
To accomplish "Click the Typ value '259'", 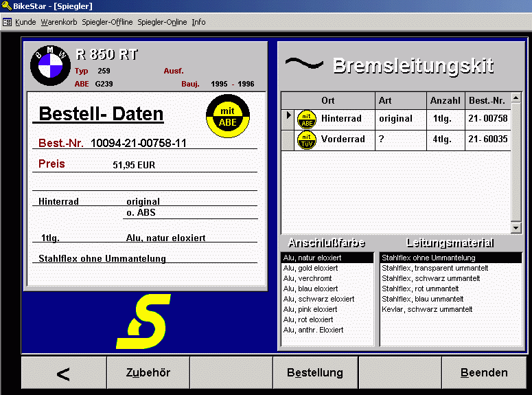I will (x=104, y=71).
